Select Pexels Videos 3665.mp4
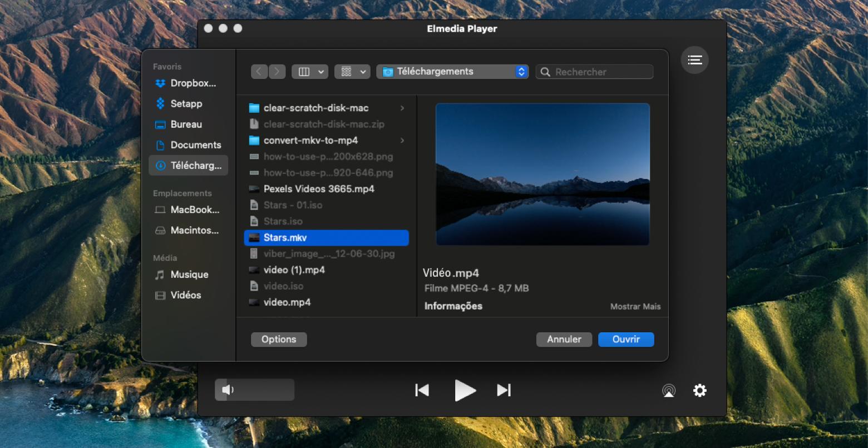The width and height of the screenshot is (868, 448). [x=327, y=189]
